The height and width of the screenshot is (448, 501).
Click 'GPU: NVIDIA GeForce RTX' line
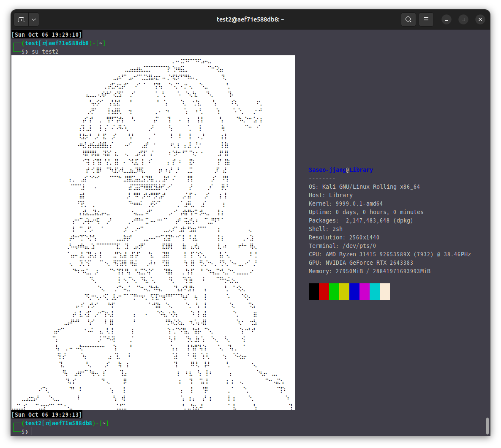coord(361,263)
